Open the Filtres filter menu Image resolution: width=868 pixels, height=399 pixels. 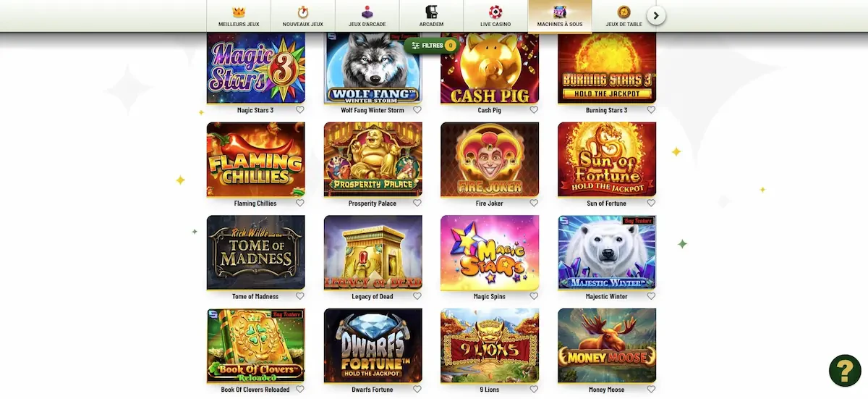433,46
